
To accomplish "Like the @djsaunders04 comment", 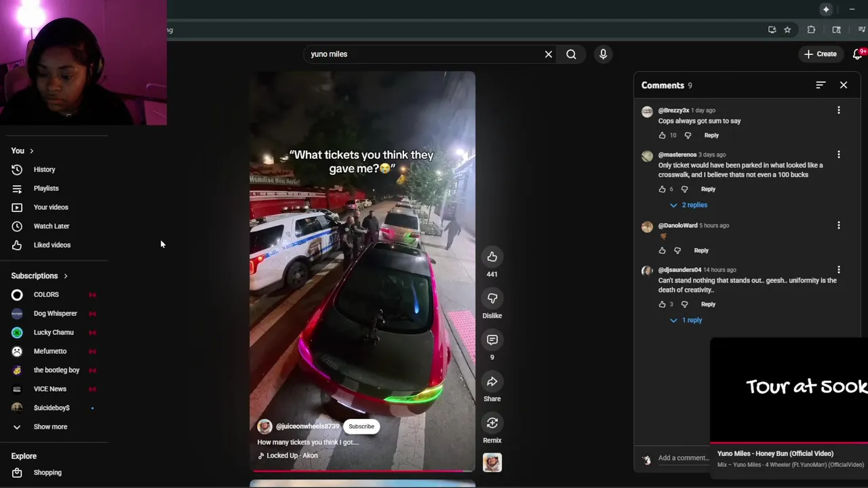I will click(663, 304).
